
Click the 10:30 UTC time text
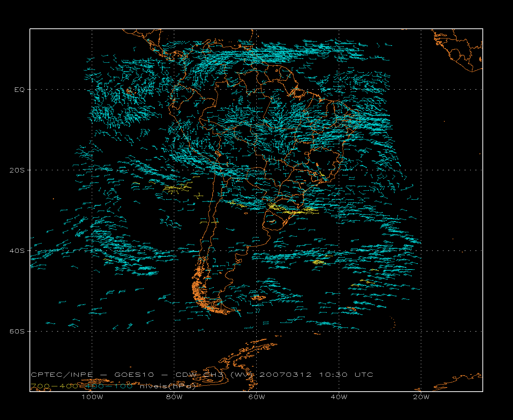[x=346, y=374]
